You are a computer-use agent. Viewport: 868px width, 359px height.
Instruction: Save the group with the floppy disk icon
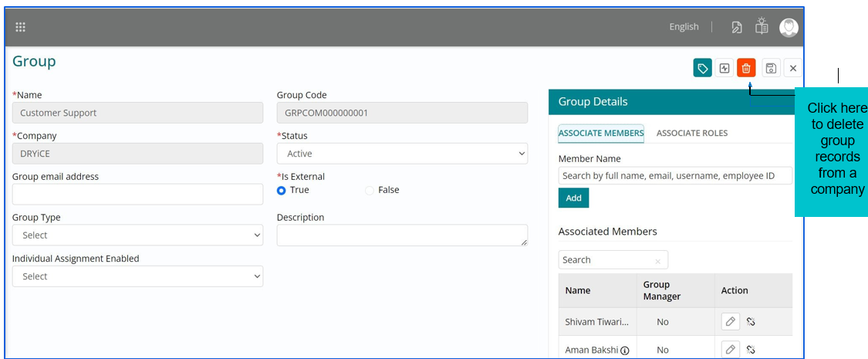(771, 68)
